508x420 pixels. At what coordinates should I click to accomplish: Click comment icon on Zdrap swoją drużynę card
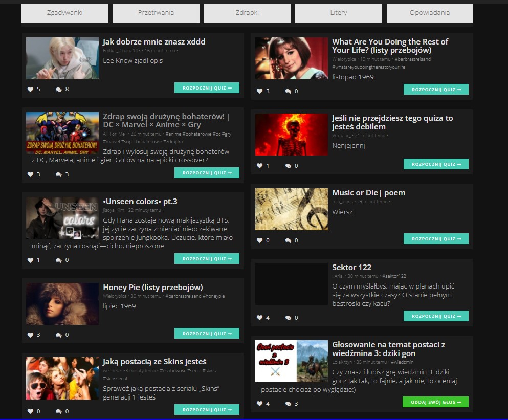(59, 174)
